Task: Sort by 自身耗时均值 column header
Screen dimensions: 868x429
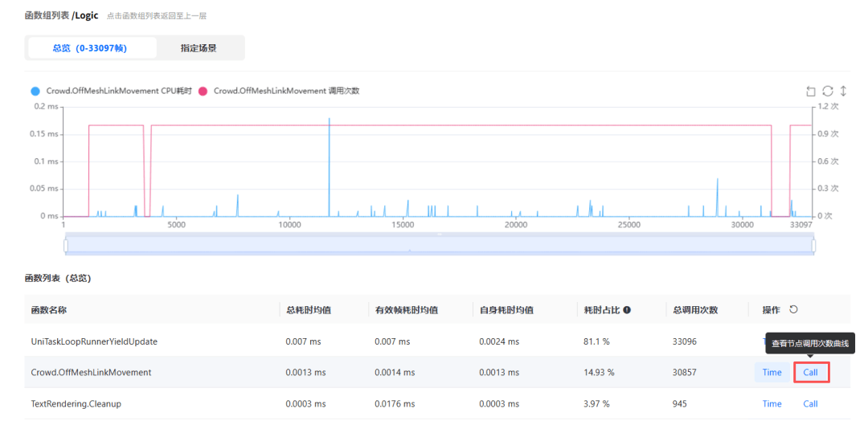Action: 506,310
